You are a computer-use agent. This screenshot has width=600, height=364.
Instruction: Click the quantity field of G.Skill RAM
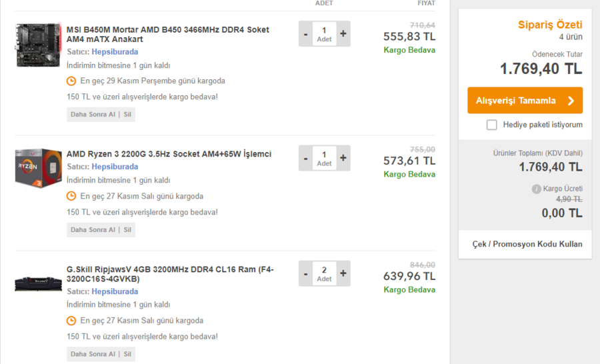point(325,273)
